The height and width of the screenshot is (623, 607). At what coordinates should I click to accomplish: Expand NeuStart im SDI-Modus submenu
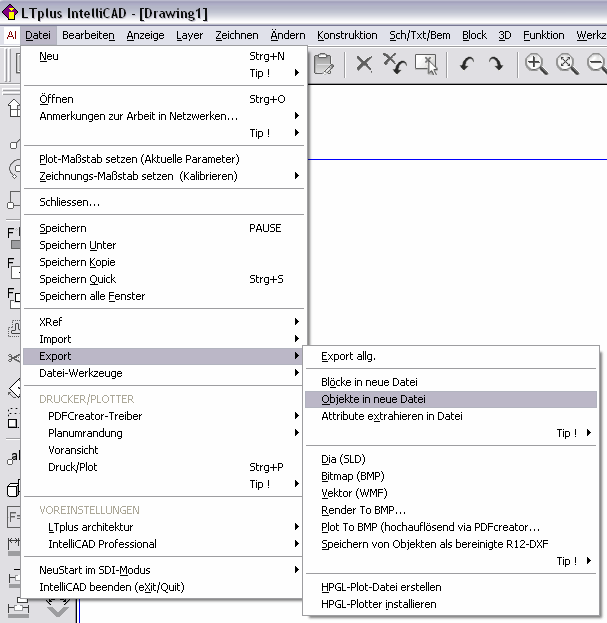pos(164,571)
